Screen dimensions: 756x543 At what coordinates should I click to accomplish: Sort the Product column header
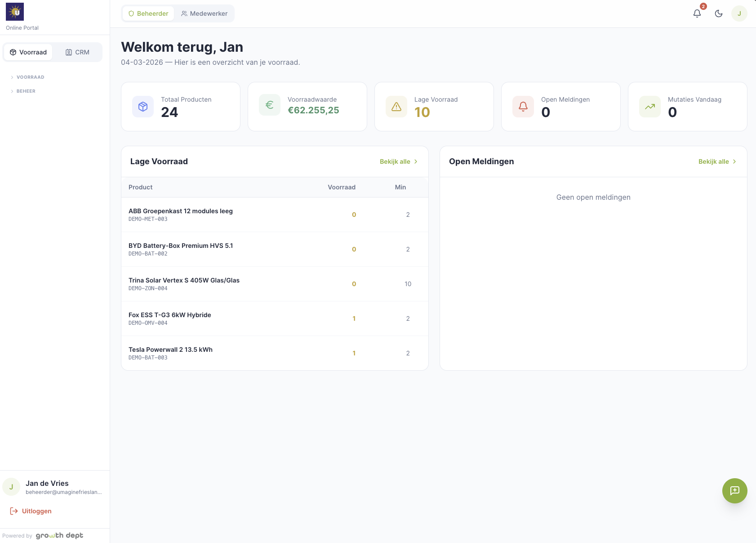tap(140, 187)
